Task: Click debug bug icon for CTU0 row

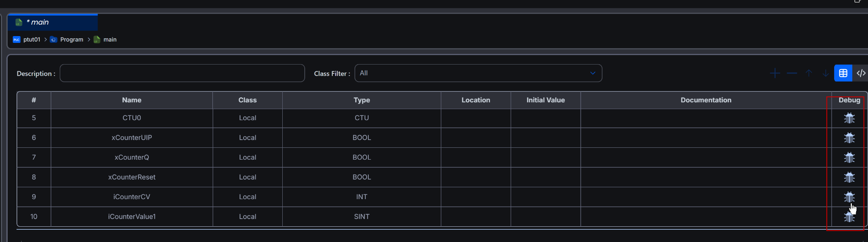Action: coord(849,118)
